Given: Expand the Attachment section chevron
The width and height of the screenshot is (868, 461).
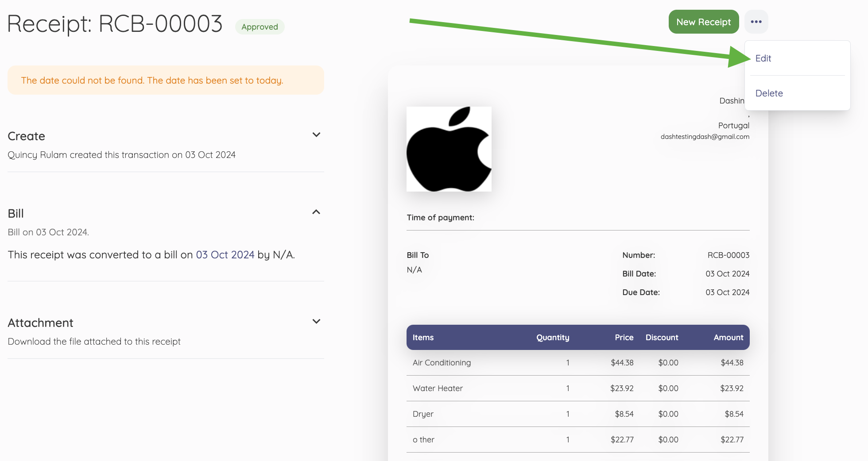Looking at the screenshot, I should 316,322.
